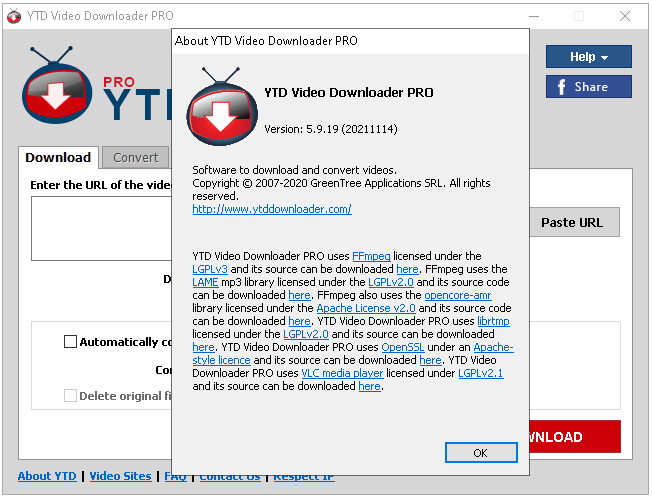Click the version text 5.9.19 (20211114)

[331, 129]
